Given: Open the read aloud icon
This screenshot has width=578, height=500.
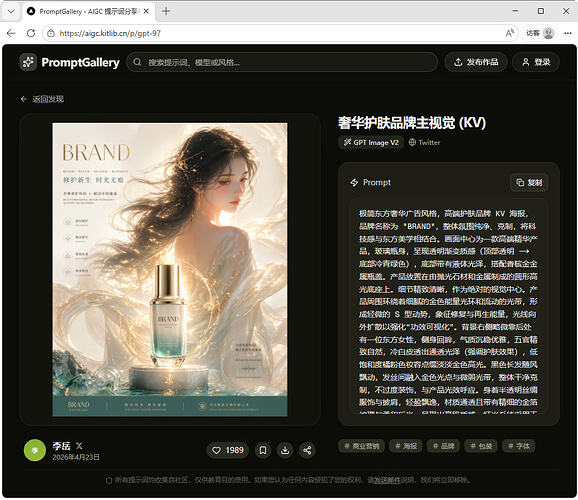Looking at the screenshot, I should pyautogui.click(x=509, y=33).
